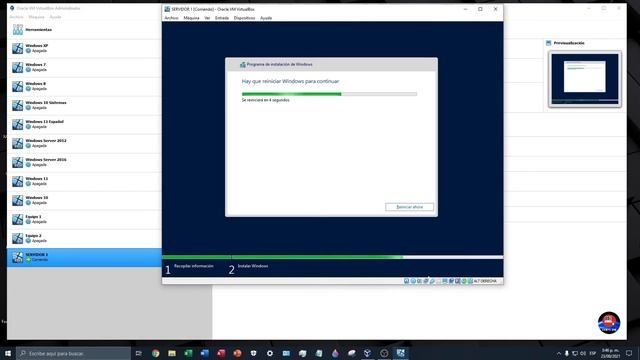This screenshot has height=360, width=640.
Task: Click the Windows Server 2012 machine OS icon
Action: (18, 143)
